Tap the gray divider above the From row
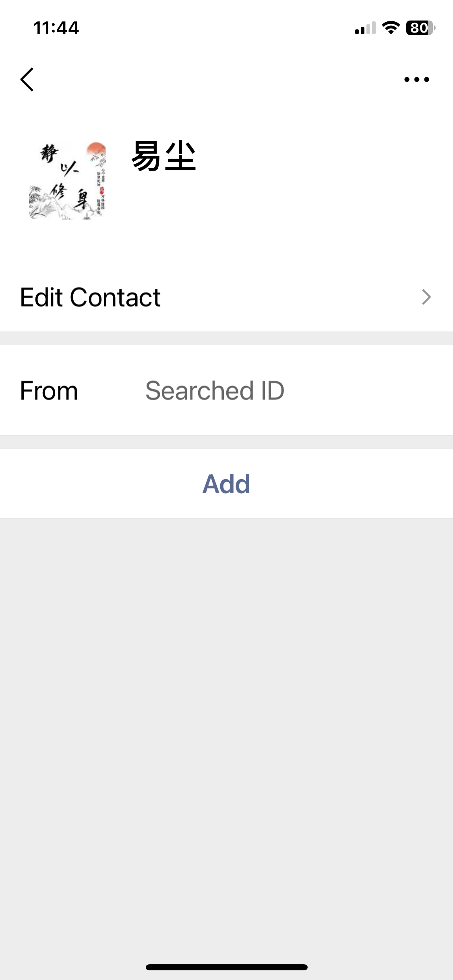The image size is (453, 980). pos(226,338)
